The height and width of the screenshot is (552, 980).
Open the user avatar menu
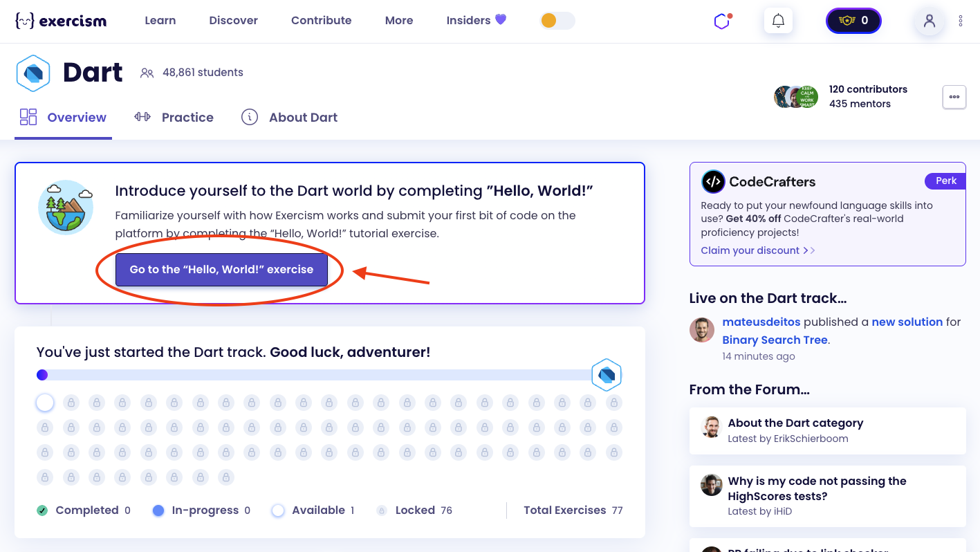click(x=929, y=21)
